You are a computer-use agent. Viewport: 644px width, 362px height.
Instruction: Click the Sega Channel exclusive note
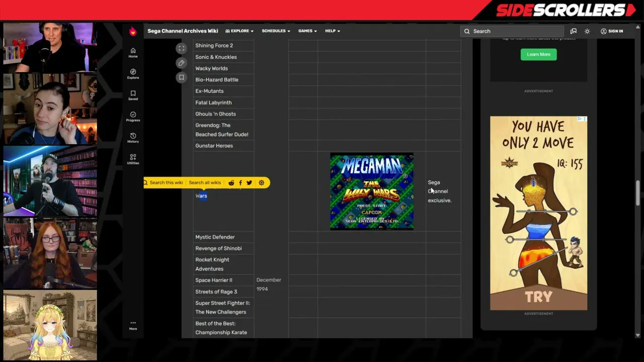coord(440,191)
